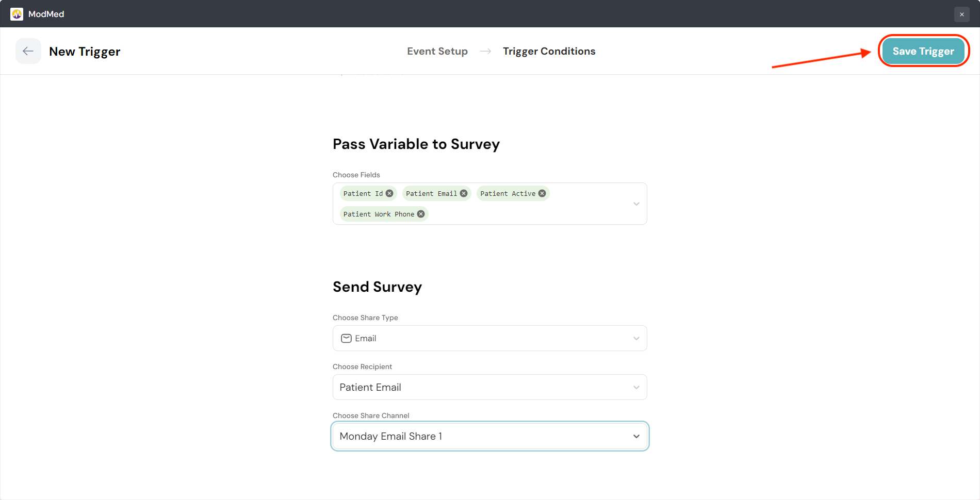Click the Monday Email Share 1 value

pyautogui.click(x=390, y=436)
